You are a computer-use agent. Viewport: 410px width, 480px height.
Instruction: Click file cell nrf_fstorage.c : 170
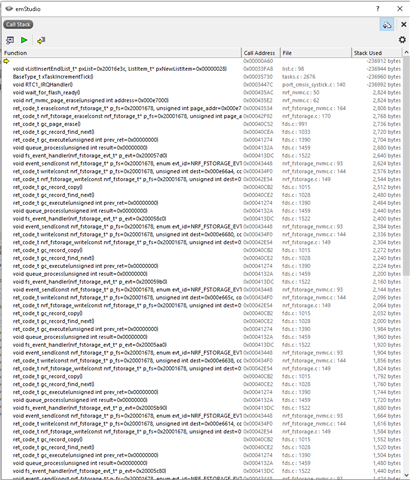coord(306,116)
